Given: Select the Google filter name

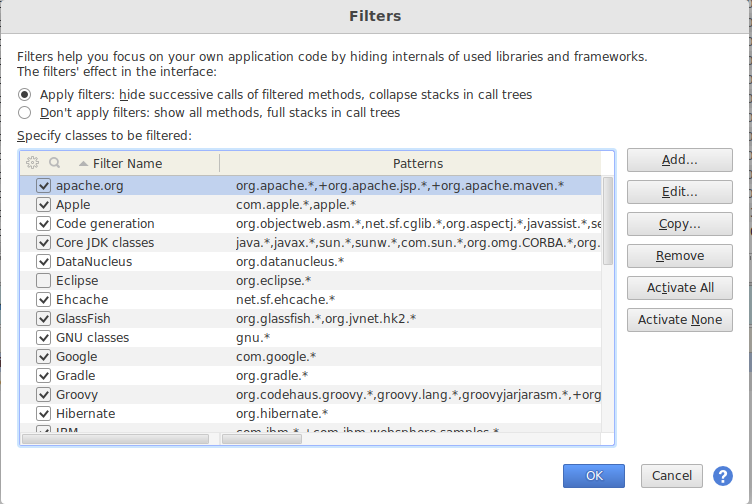Looking at the screenshot, I should (x=77, y=357).
